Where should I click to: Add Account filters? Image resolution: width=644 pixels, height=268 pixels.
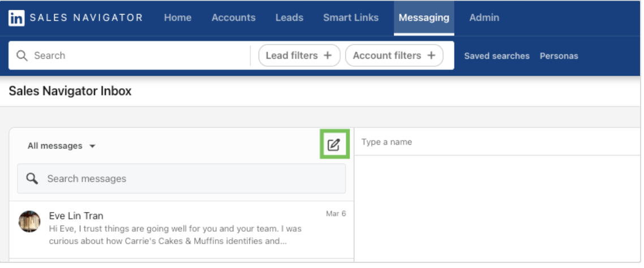click(394, 55)
